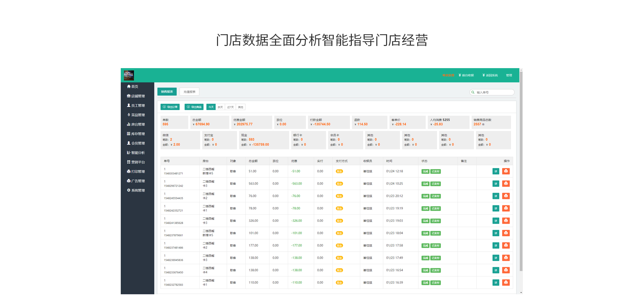View details of order 1548245554435

tap(496, 196)
